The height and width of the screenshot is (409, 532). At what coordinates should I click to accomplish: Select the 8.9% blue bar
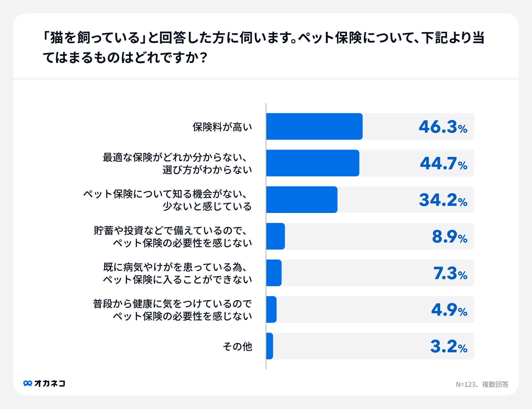click(276, 236)
